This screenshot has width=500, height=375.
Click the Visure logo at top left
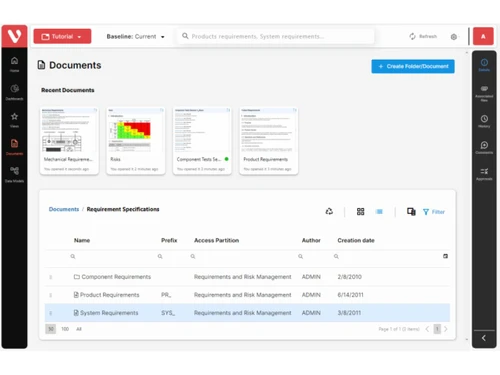click(x=14, y=36)
